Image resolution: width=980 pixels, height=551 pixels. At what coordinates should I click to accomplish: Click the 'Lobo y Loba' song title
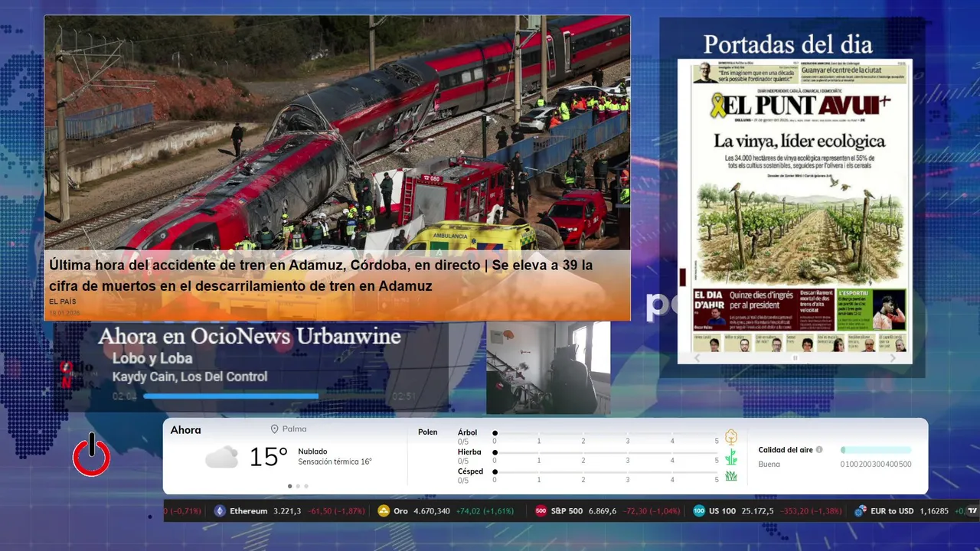pos(152,358)
